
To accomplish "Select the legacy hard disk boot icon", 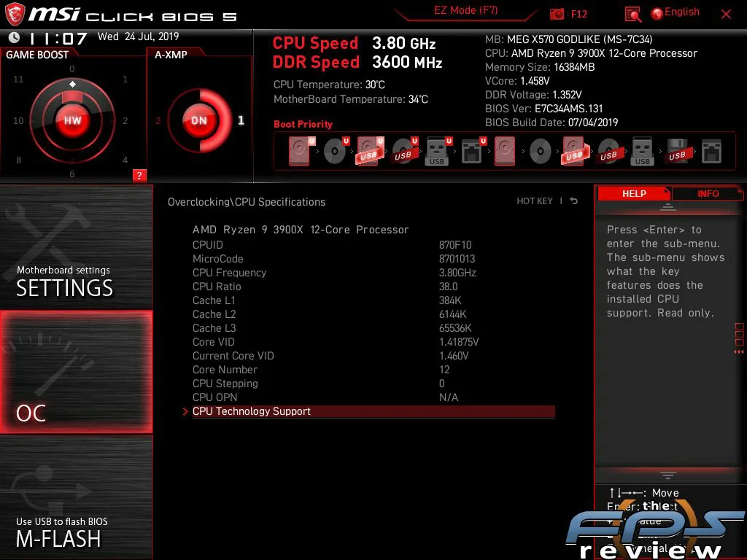I will click(x=505, y=151).
